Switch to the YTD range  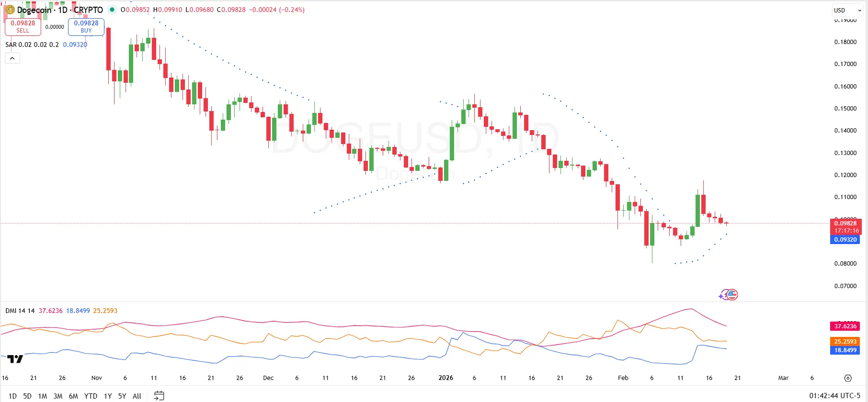click(x=91, y=396)
